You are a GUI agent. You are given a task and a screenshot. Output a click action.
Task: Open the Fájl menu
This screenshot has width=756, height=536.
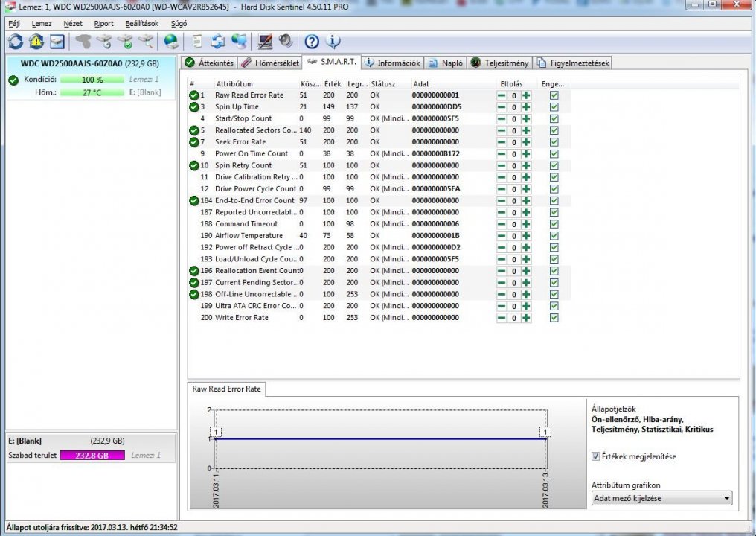(x=14, y=24)
